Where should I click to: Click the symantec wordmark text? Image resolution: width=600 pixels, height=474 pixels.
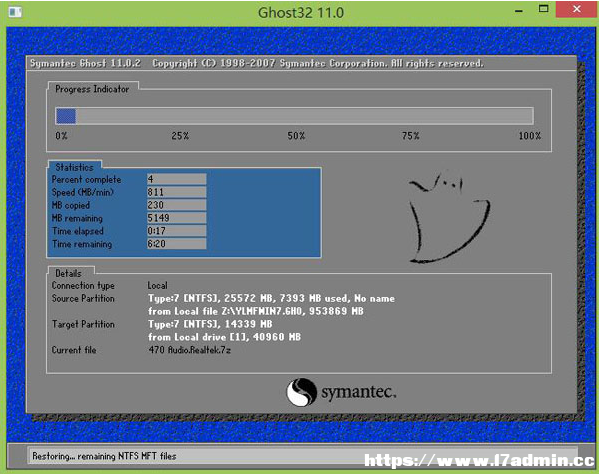point(359,392)
